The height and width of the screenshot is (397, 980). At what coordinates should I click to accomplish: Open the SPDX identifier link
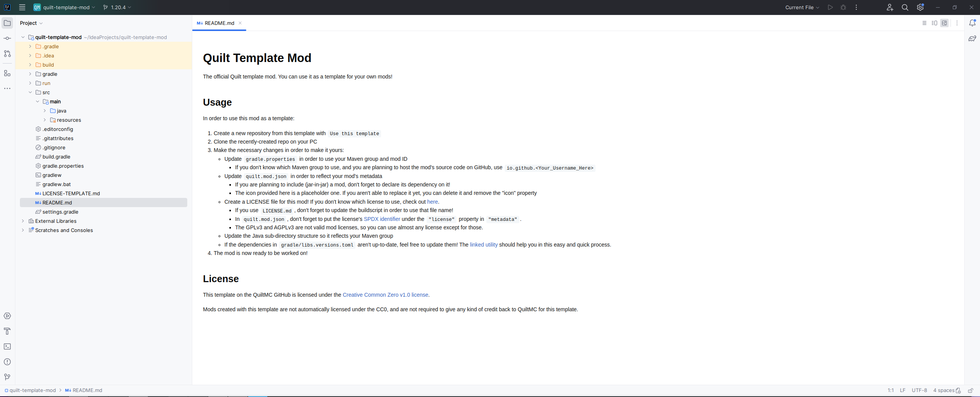click(382, 219)
